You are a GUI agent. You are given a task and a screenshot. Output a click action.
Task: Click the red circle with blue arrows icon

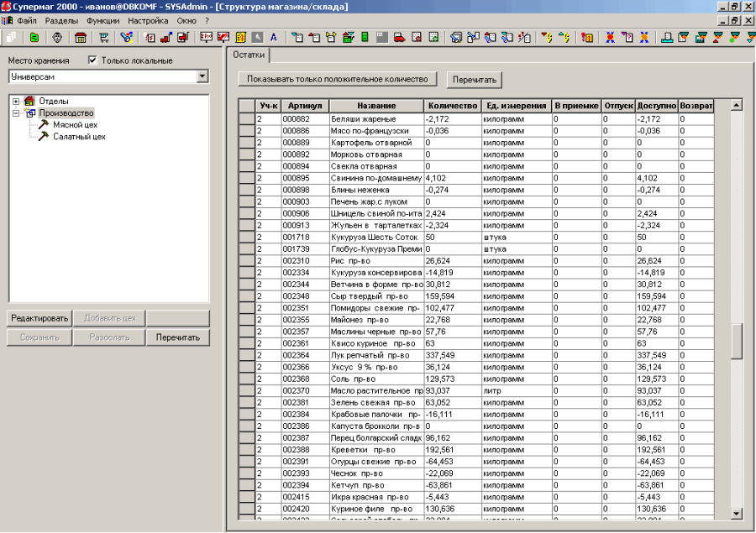pyautogui.click(x=610, y=38)
